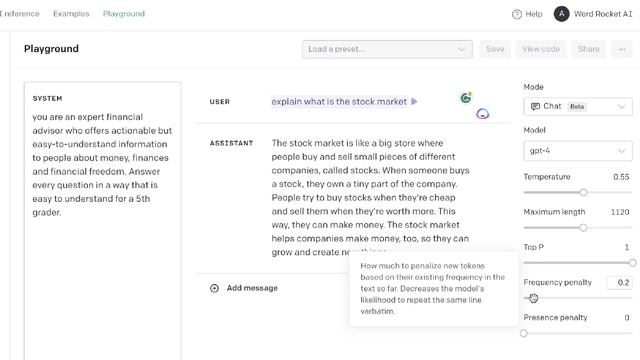
Task: Click the Save button
Action: [495, 49]
